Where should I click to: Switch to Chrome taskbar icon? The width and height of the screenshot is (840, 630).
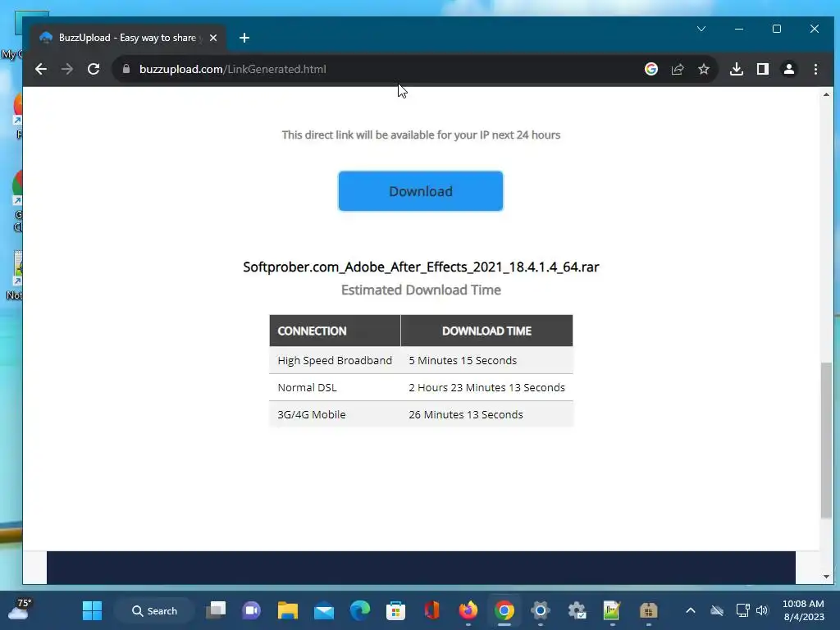click(x=504, y=610)
